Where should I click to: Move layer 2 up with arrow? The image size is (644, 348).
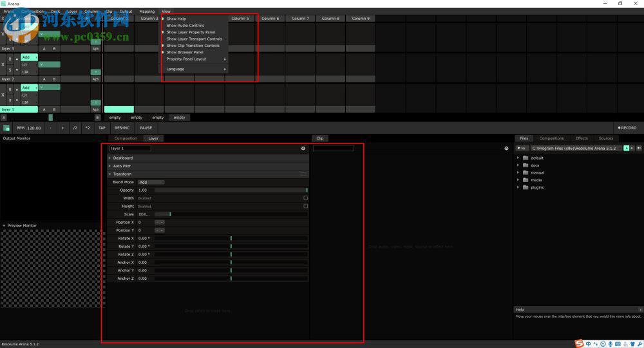17,59
